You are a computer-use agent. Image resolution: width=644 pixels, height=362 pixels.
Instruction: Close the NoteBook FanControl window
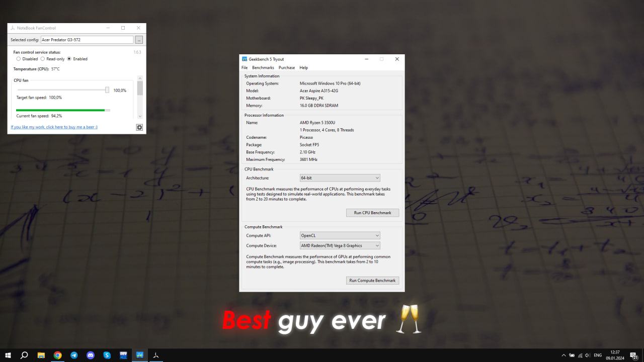click(138, 28)
